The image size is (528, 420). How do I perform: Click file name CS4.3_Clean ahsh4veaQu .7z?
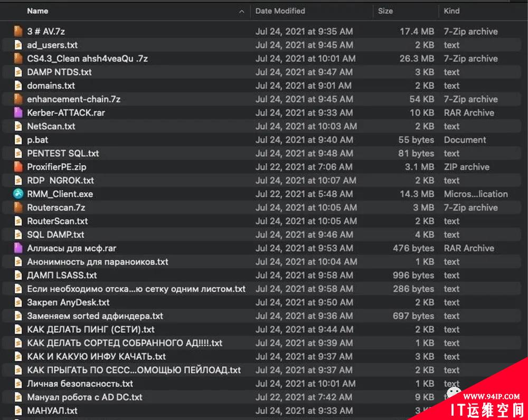pyautogui.click(x=88, y=59)
